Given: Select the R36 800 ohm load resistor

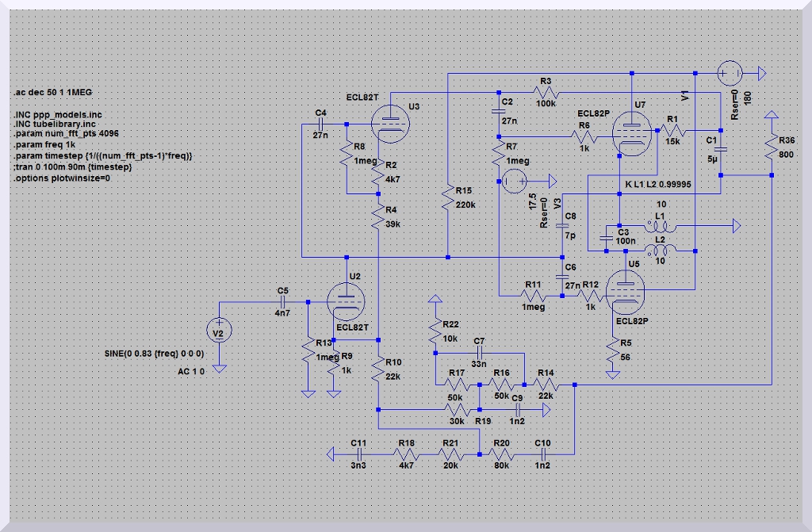Looking at the screenshot, I should click(772, 147).
